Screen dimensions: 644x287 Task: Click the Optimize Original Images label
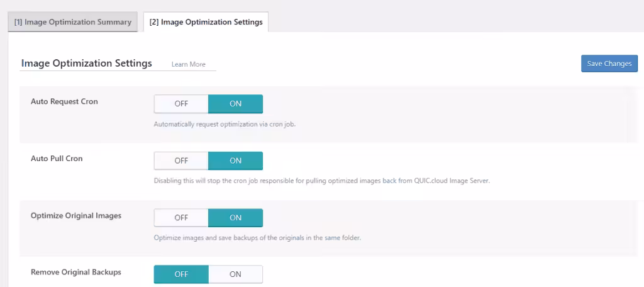tap(76, 215)
